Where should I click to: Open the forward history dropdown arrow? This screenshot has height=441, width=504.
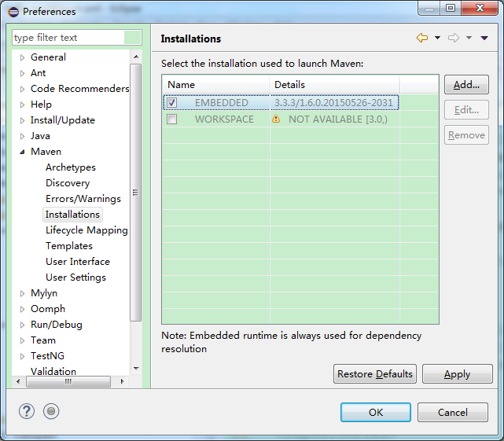469,38
